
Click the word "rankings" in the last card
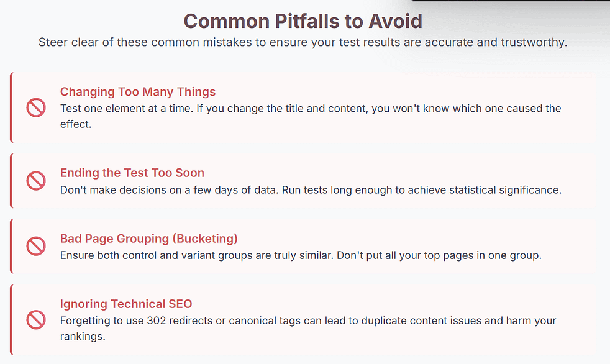click(x=83, y=336)
